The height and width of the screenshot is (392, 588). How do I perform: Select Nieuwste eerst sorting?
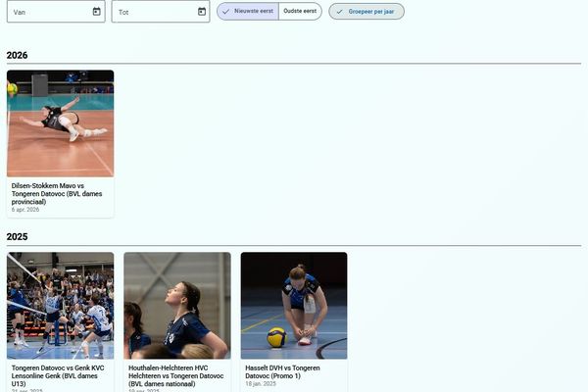(248, 11)
